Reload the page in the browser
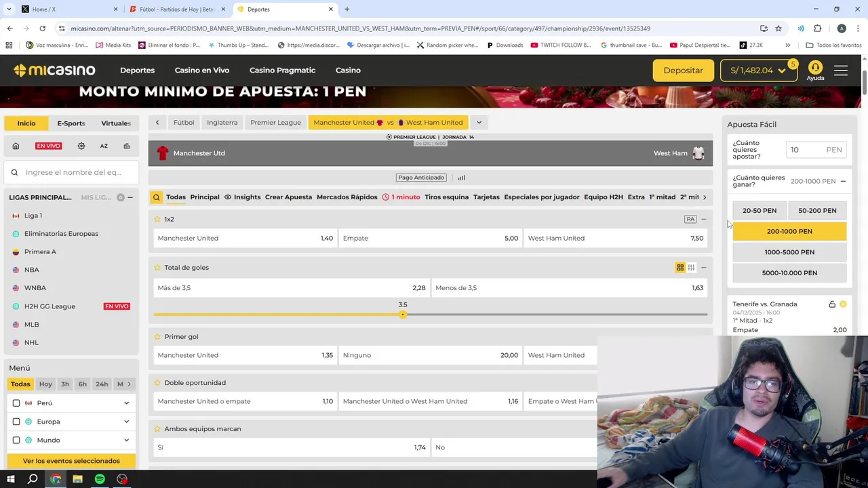 tap(42, 28)
